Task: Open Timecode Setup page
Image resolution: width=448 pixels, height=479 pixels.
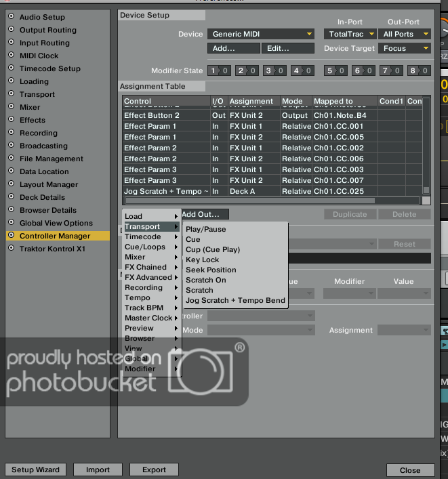Action: (50, 68)
